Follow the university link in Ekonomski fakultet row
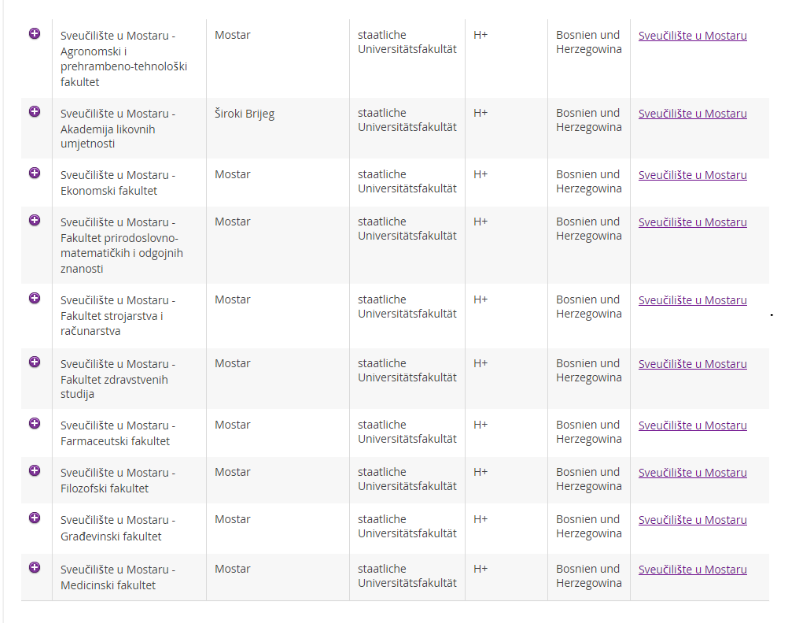 pyautogui.click(x=692, y=175)
